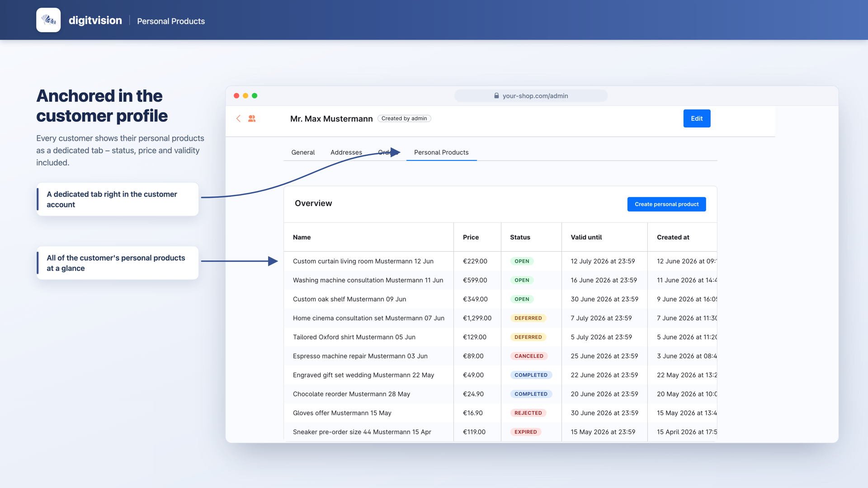Click the green window maximize dot
This screenshot has height=488, width=868.
255,96
